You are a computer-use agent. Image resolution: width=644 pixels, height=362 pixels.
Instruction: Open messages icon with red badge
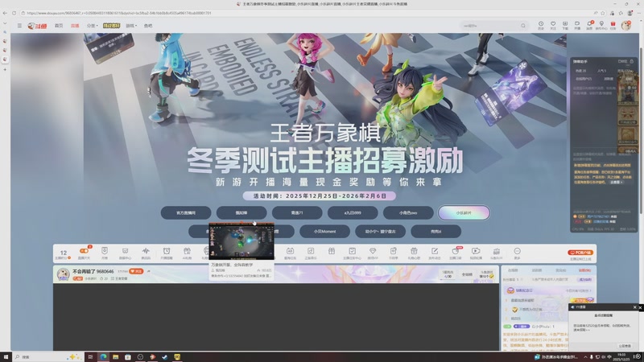[589, 25]
